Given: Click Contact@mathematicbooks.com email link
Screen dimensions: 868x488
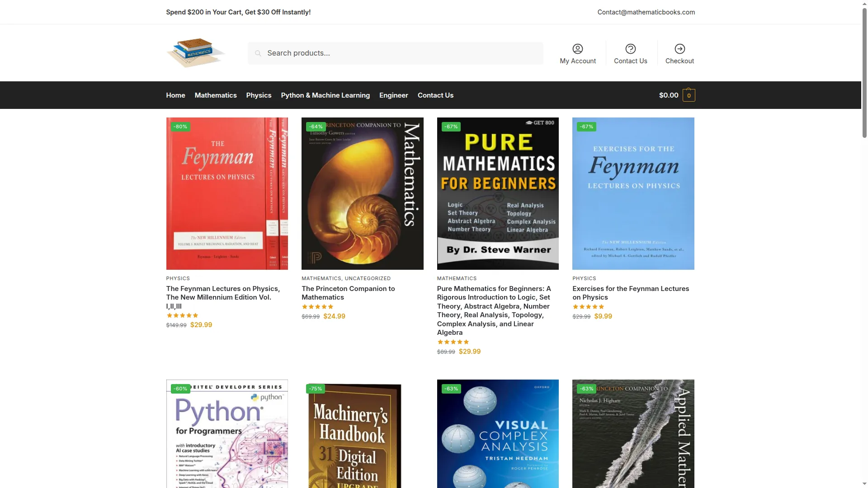Looking at the screenshot, I should (x=646, y=12).
